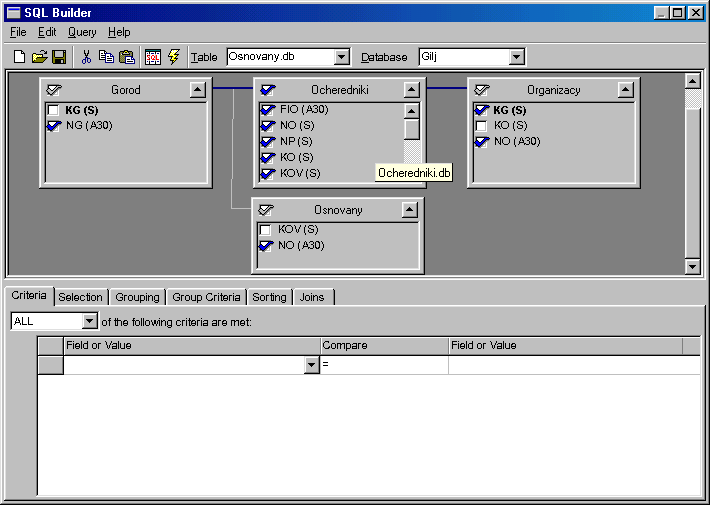Collapse the Gorod table with its arrow button
This screenshot has width=710, height=505.
click(x=197, y=90)
